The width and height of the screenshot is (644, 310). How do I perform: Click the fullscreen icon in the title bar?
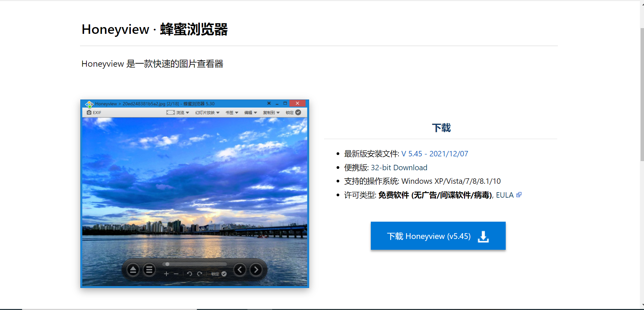tap(269, 103)
